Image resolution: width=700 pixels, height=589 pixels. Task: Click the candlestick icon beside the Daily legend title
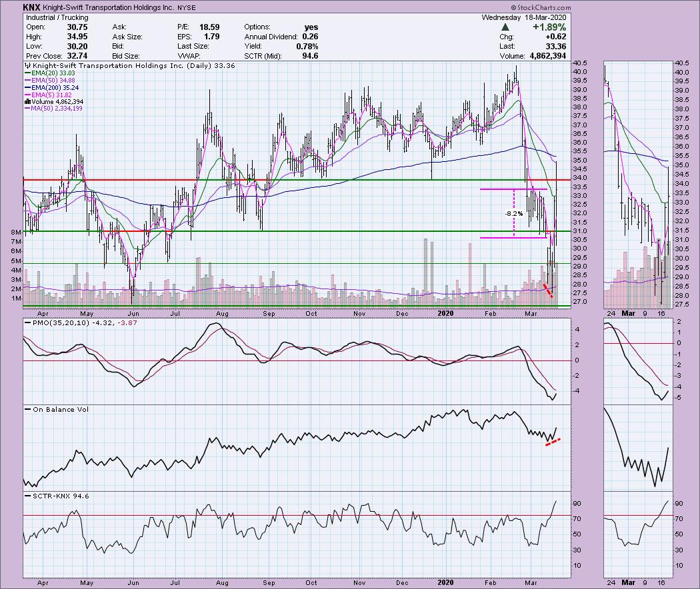pos(28,65)
